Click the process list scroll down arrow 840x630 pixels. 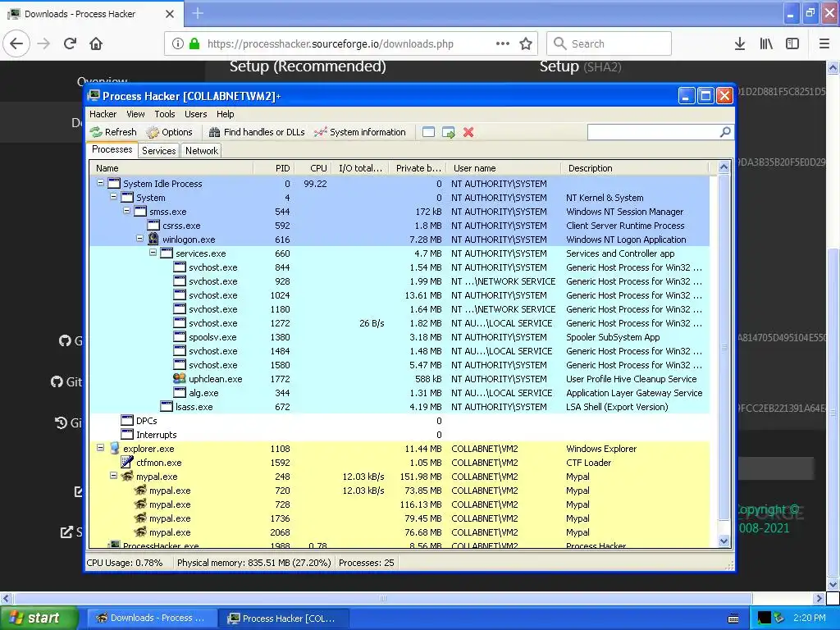(x=724, y=541)
